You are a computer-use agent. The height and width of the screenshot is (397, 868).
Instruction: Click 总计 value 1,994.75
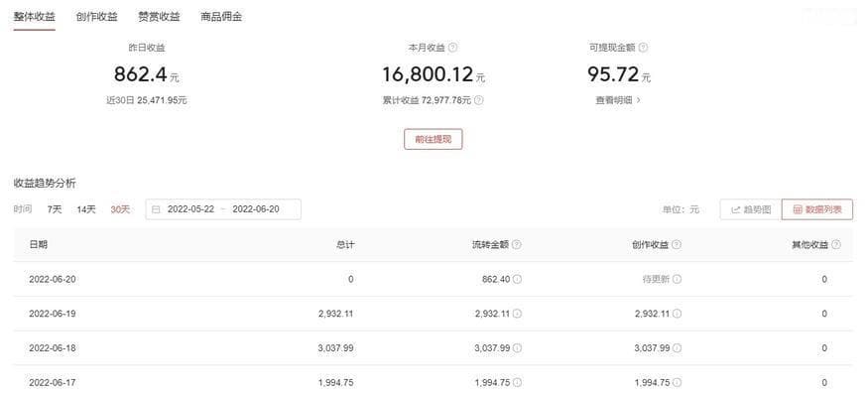click(x=336, y=382)
